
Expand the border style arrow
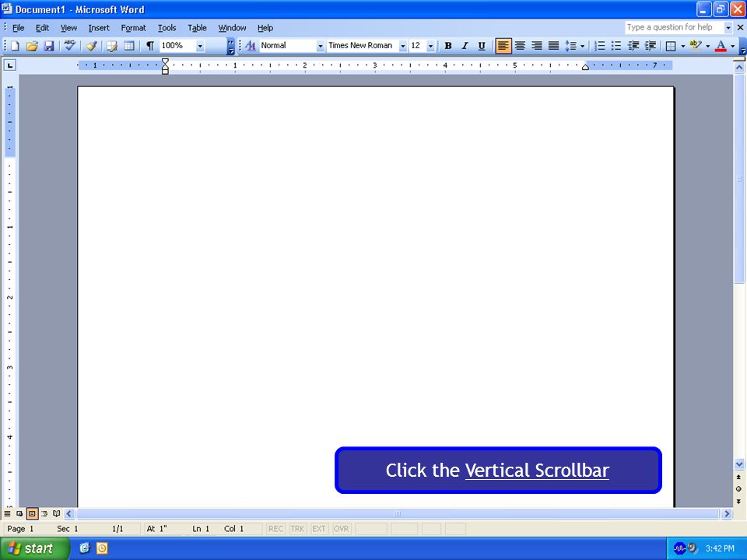682,46
